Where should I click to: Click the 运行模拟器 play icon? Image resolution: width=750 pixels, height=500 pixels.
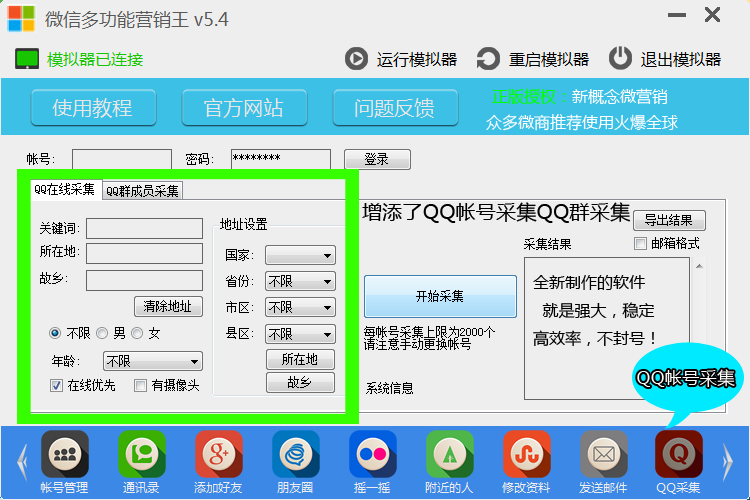[356, 59]
